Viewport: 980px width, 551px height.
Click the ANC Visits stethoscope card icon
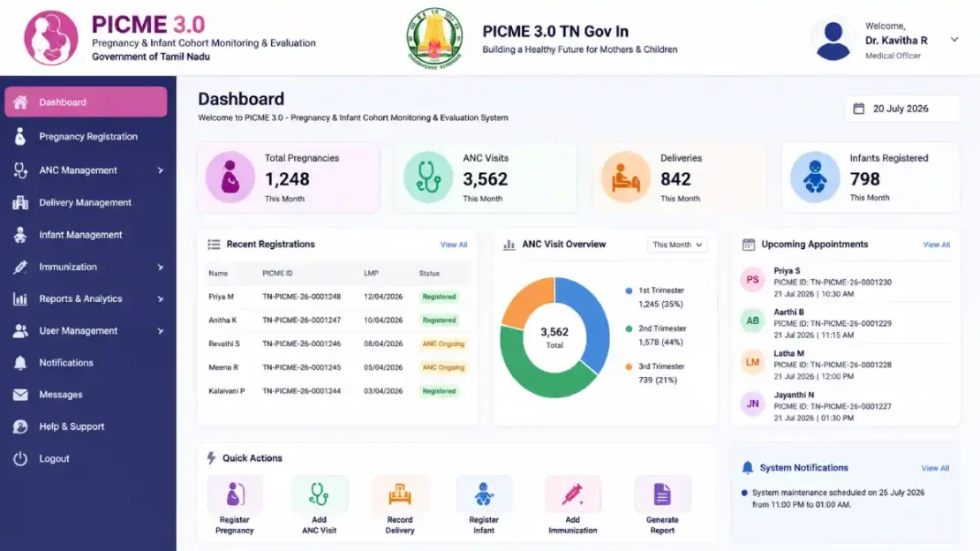[x=428, y=177]
